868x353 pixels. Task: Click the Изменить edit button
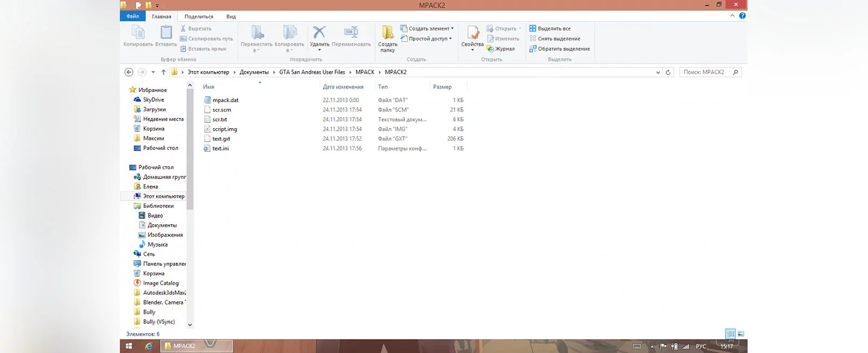503,39
